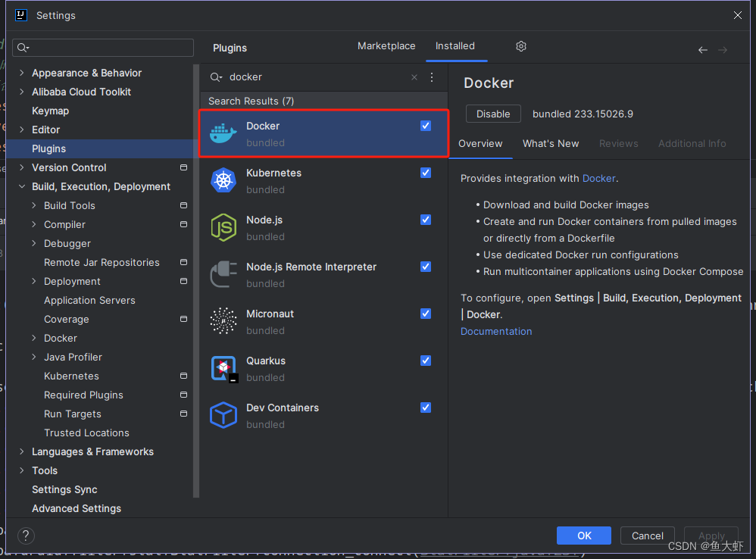Click the project-level marker beside Build Tools
The image size is (756, 559).
pyautogui.click(x=183, y=205)
